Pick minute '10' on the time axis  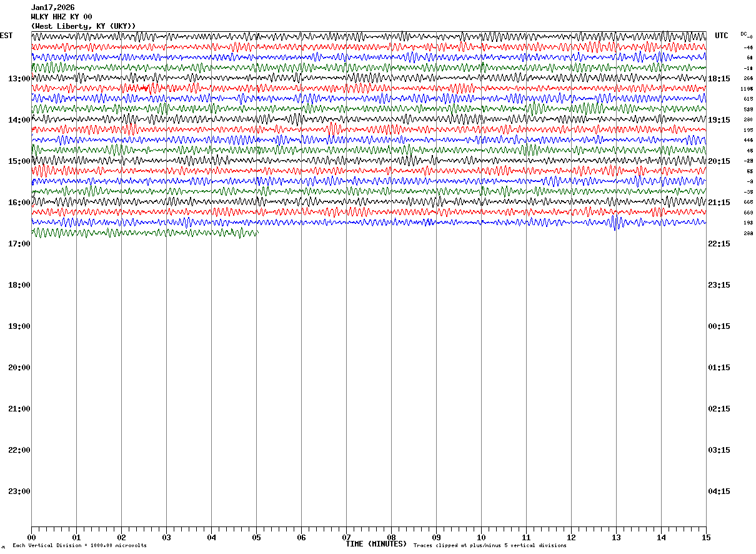tap(481, 537)
